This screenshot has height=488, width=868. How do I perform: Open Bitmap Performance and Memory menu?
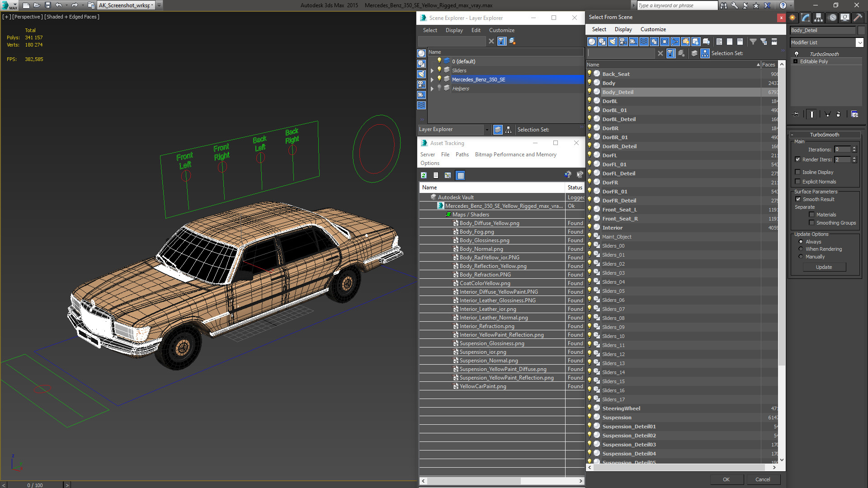(515, 155)
